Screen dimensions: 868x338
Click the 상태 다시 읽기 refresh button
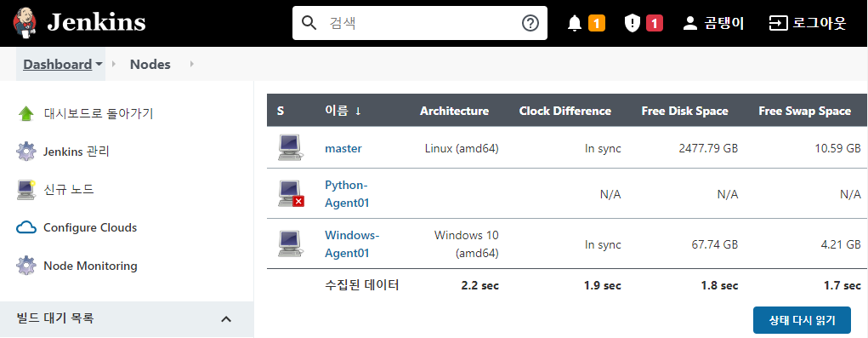802,320
